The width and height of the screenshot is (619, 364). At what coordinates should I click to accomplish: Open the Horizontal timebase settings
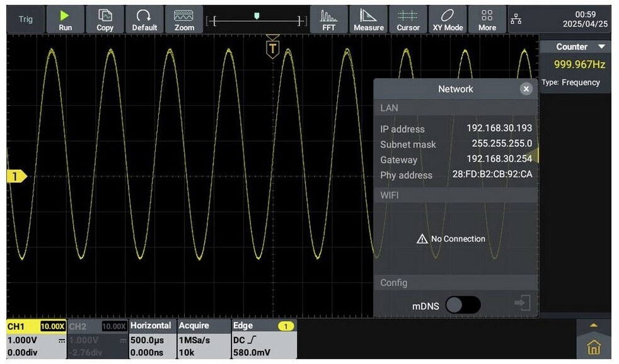click(151, 339)
